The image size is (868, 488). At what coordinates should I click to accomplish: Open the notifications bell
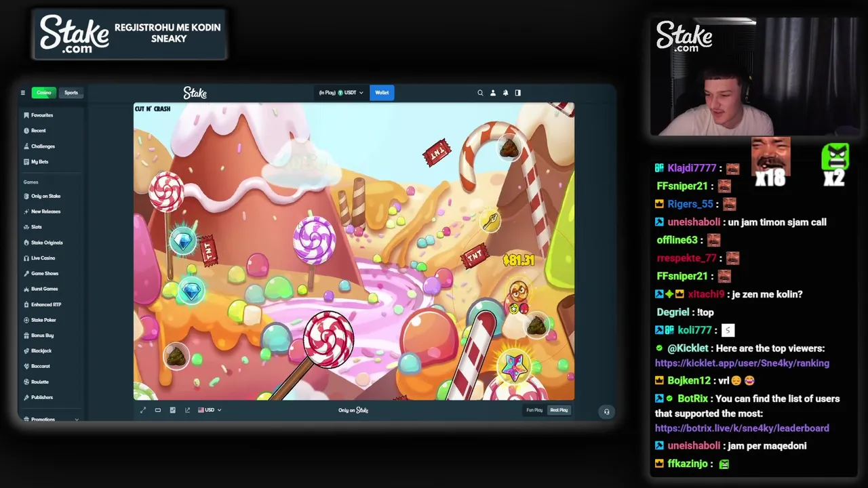(505, 93)
